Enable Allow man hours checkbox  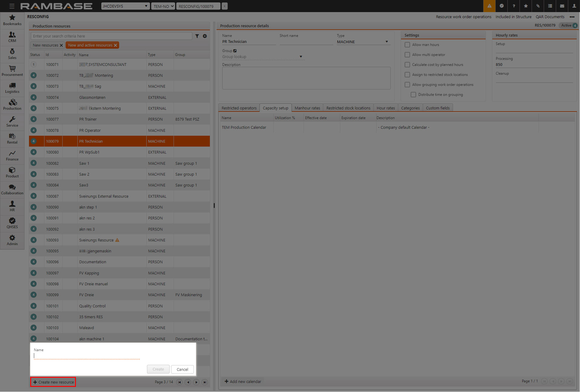pyautogui.click(x=407, y=45)
